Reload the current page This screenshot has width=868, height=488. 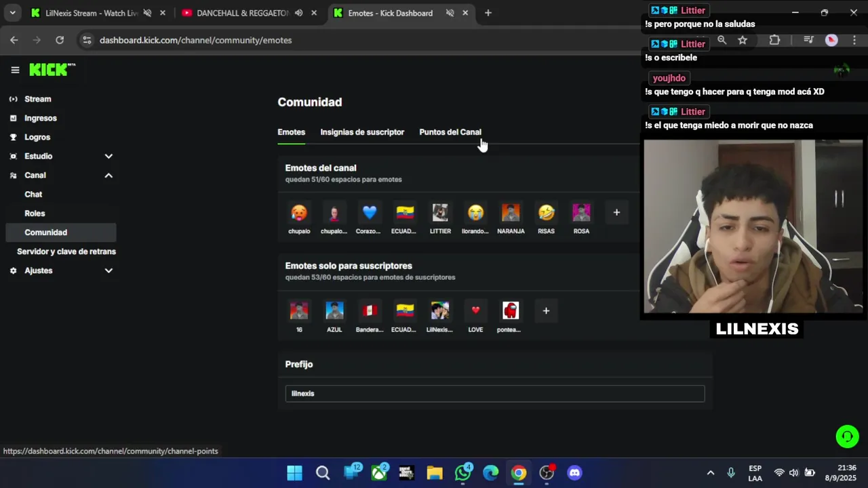pos(60,40)
